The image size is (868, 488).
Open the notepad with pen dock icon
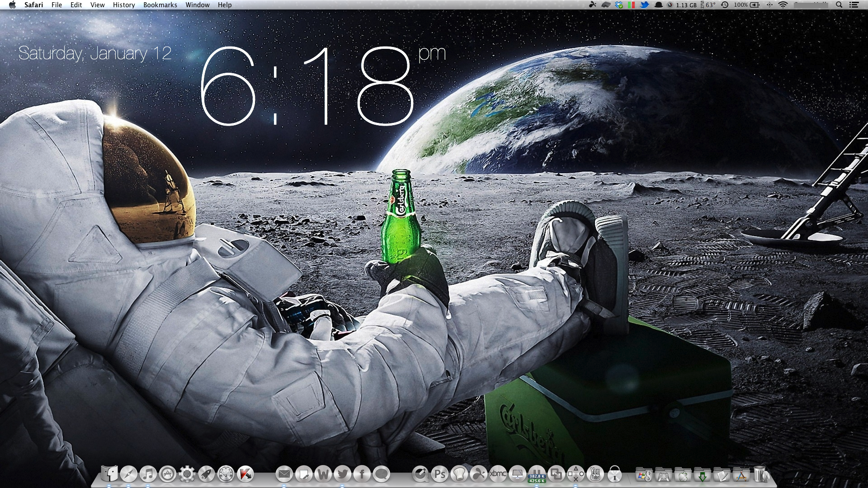pyautogui.click(x=304, y=474)
